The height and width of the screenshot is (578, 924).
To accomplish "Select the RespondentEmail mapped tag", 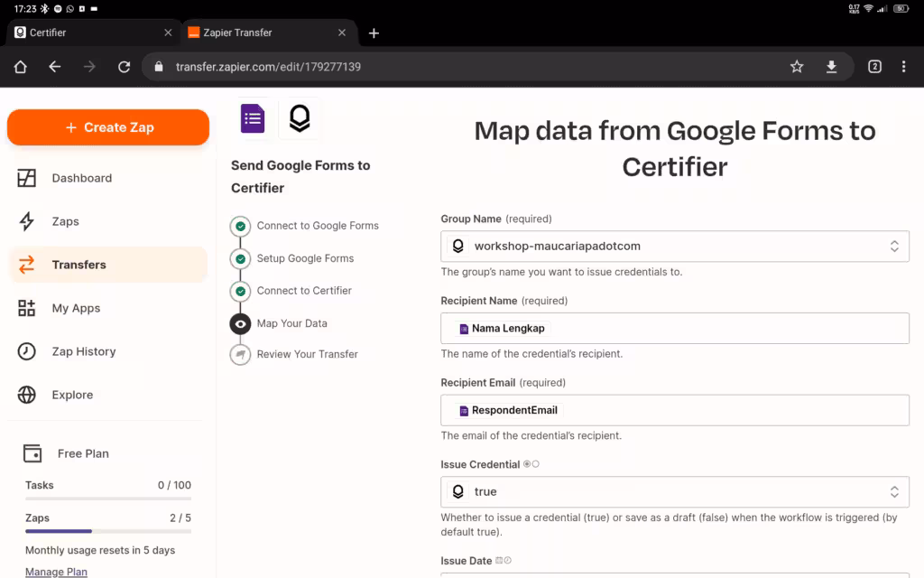I will coord(509,411).
